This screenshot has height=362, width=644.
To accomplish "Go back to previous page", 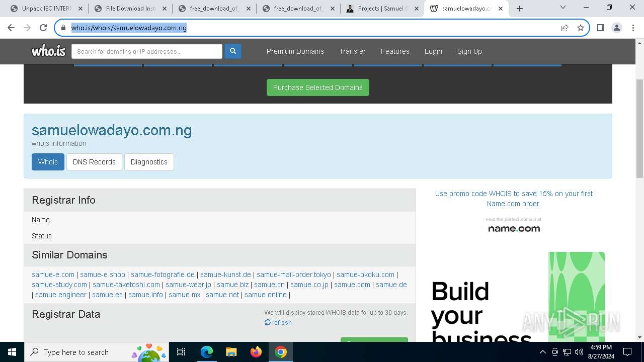I will [x=11, y=28].
